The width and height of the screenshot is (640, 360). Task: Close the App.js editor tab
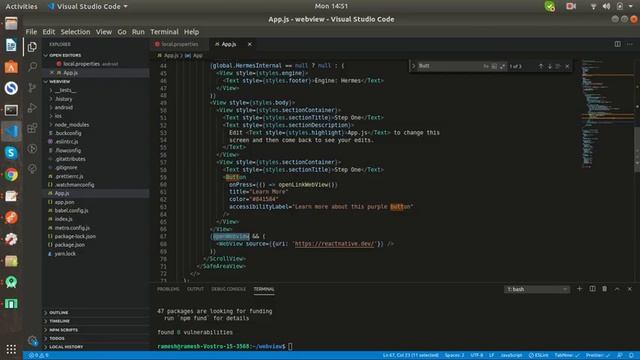[249, 44]
